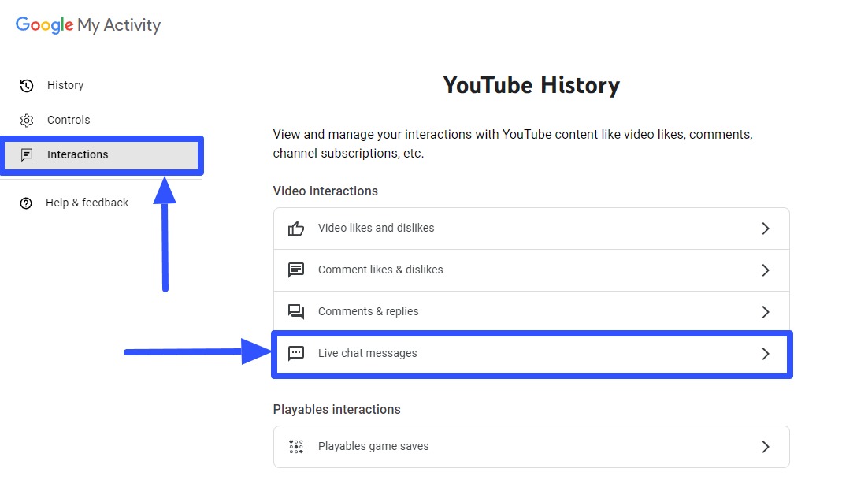Click the comment icon next to Comment likes & dislikes
This screenshot has height=487, width=868.
pyautogui.click(x=295, y=270)
